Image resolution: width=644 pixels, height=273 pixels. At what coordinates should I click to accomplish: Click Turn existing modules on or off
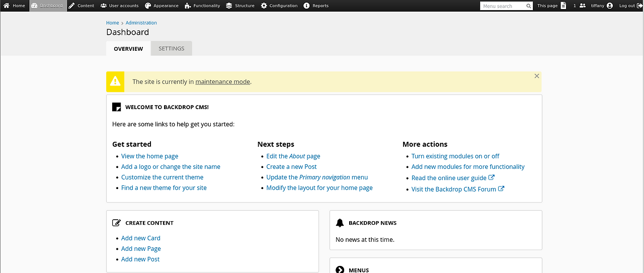point(455,156)
